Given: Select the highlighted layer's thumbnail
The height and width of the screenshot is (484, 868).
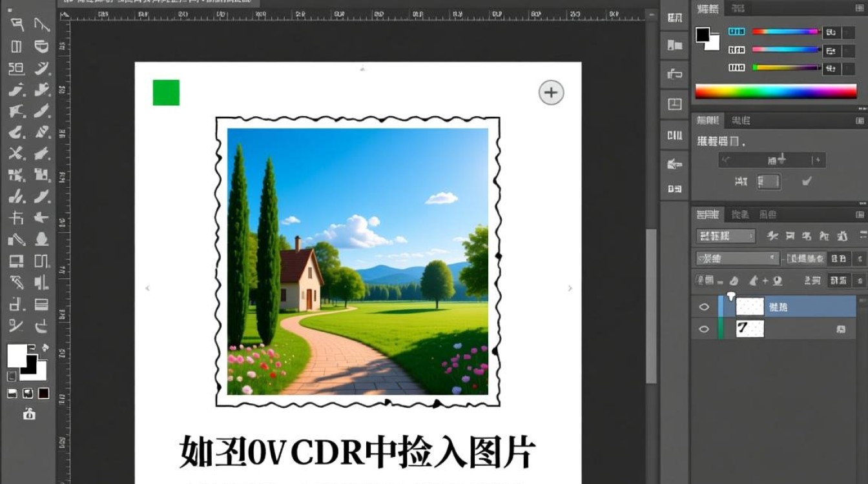Looking at the screenshot, I should pyautogui.click(x=750, y=307).
